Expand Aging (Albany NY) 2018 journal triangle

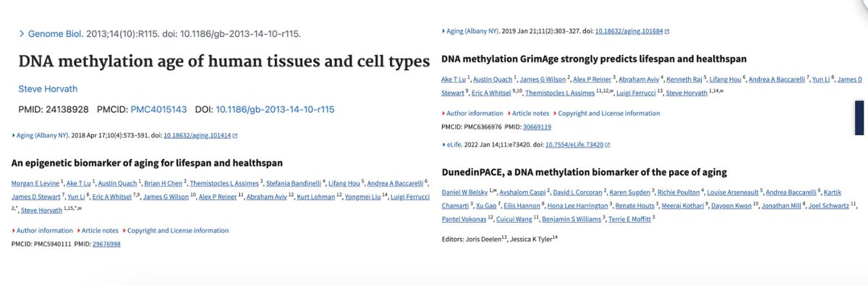[14, 135]
